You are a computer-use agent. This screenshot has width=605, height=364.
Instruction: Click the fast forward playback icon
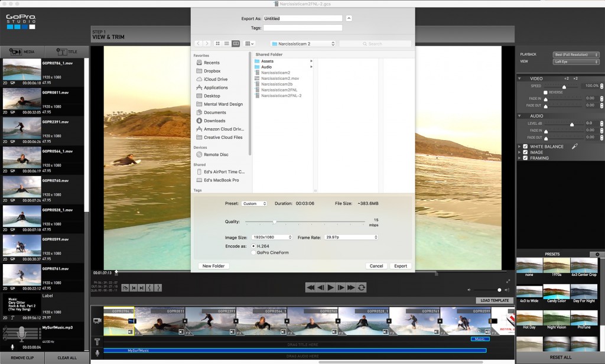(x=351, y=288)
